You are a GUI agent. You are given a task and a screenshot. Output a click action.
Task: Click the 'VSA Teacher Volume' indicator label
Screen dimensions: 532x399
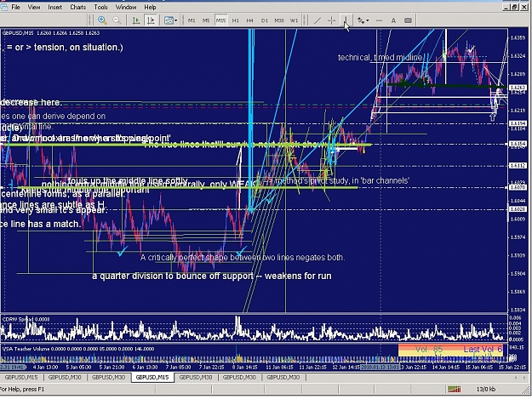point(27,349)
